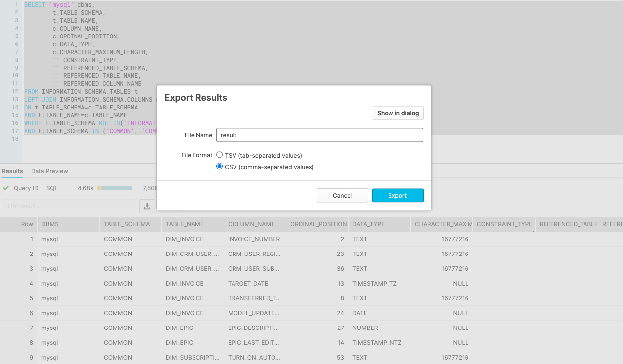Click the download results icon
Screen dimensions: 623x364
147,206
